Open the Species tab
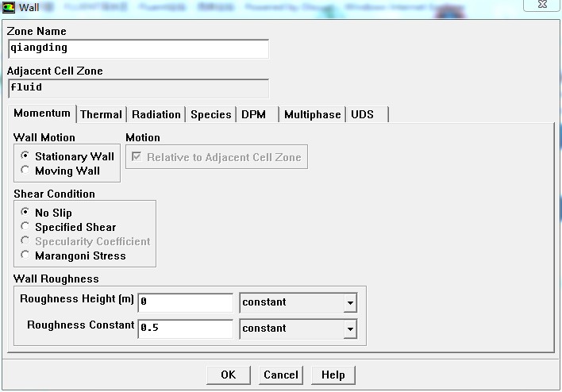Viewport: 562px width, 392px height. click(x=210, y=114)
